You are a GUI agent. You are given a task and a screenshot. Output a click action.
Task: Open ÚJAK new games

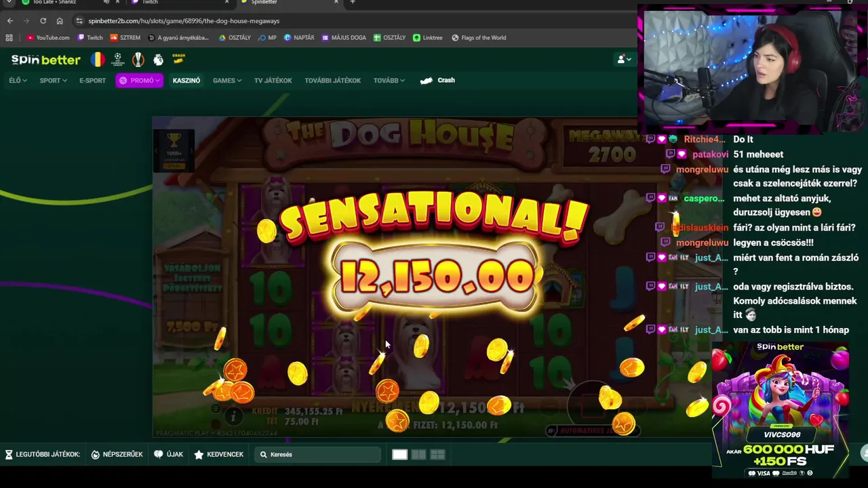pos(168,454)
